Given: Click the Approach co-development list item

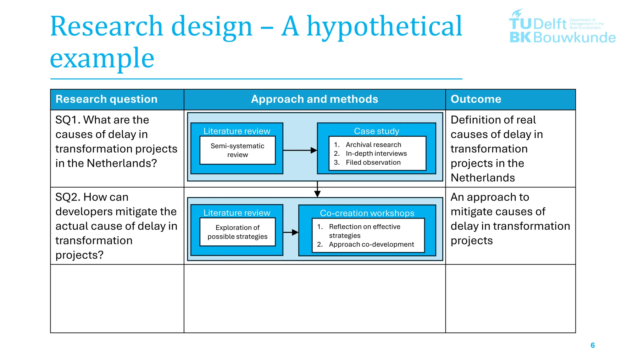Looking at the screenshot, I should (371, 244).
